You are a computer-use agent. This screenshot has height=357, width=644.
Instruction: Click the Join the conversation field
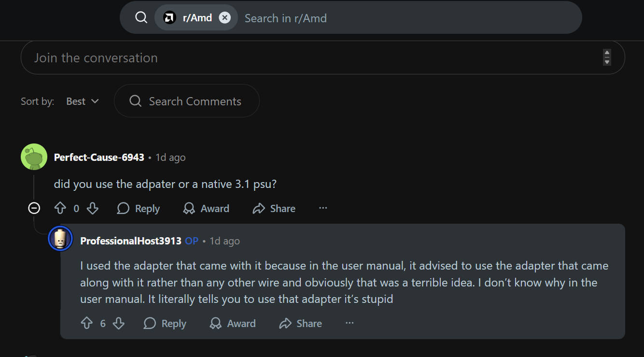309,58
